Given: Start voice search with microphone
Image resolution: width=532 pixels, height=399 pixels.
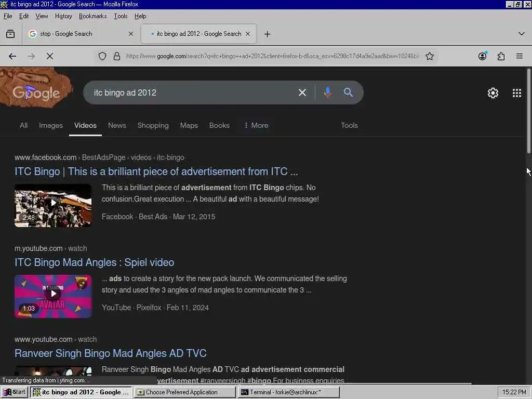Looking at the screenshot, I should pyautogui.click(x=327, y=92).
